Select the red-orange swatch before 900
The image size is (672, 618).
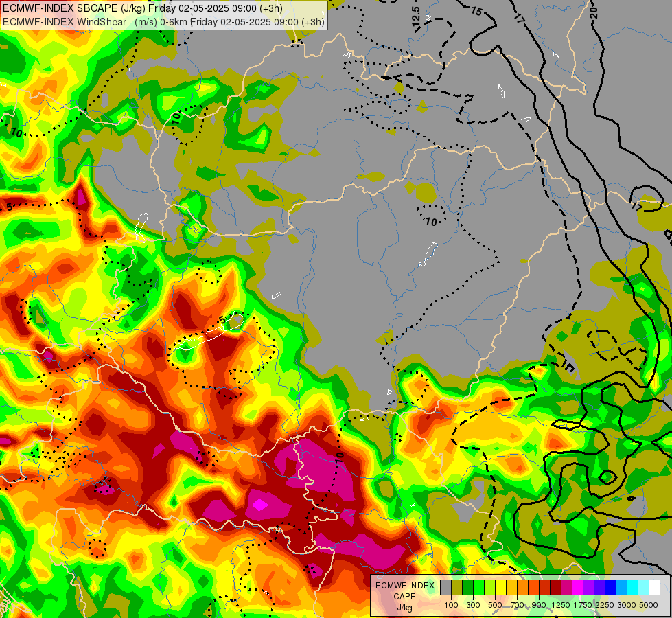pyautogui.click(x=533, y=587)
